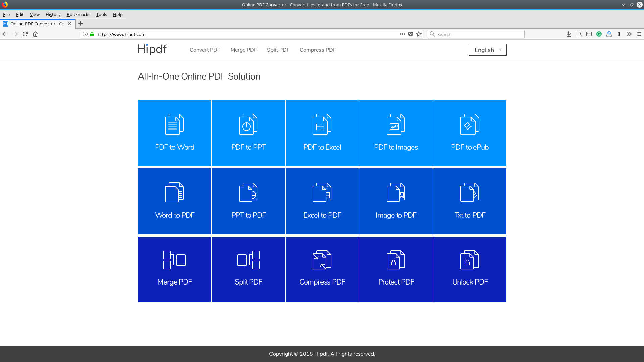
Task: Go back to the previous page
Action: pyautogui.click(x=5, y=34)
